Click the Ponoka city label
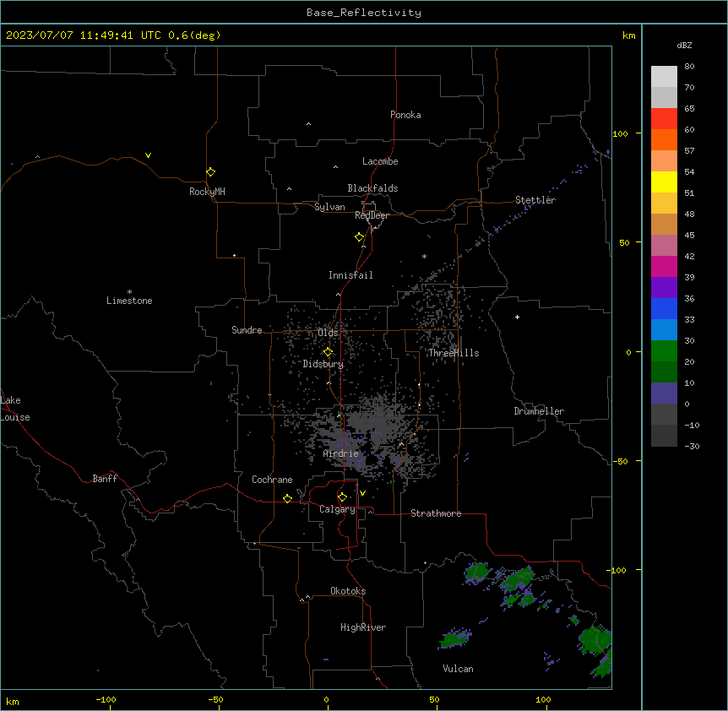 click(405, 115)
